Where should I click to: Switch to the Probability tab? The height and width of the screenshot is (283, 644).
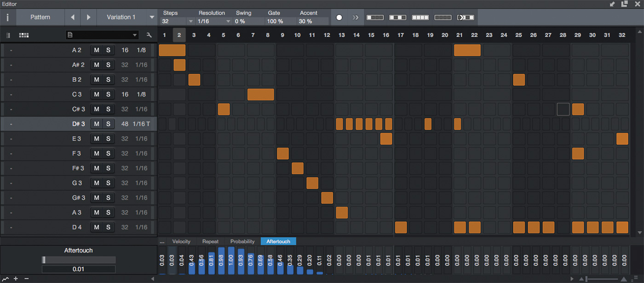point(242,242)
